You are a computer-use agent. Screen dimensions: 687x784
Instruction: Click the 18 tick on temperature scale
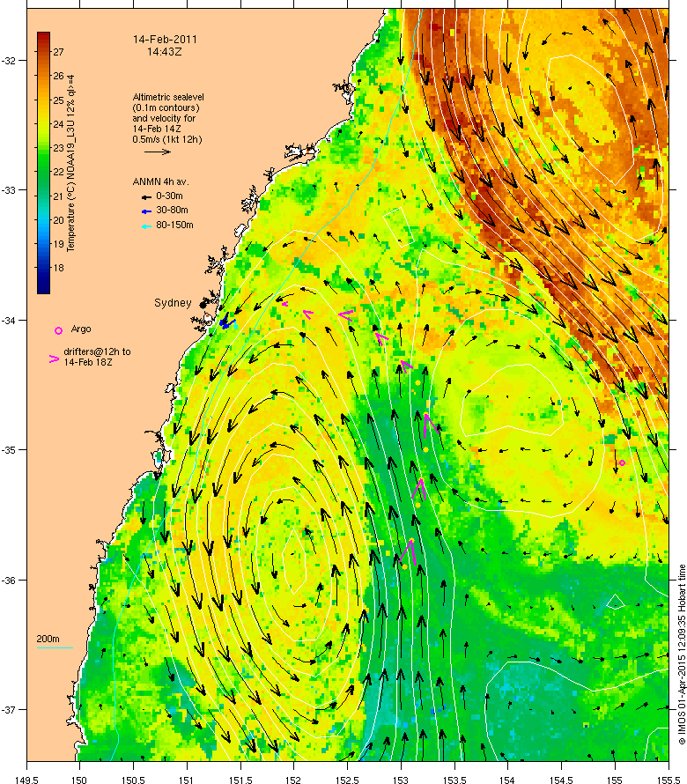coord(58,268)
